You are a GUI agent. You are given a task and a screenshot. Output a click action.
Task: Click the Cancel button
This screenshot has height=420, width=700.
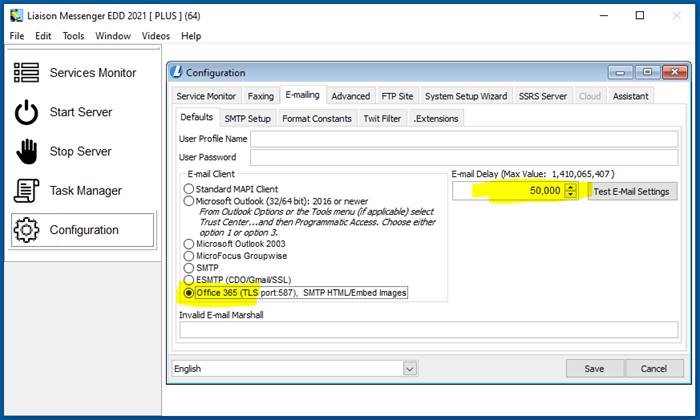click(x=654, y=369)
